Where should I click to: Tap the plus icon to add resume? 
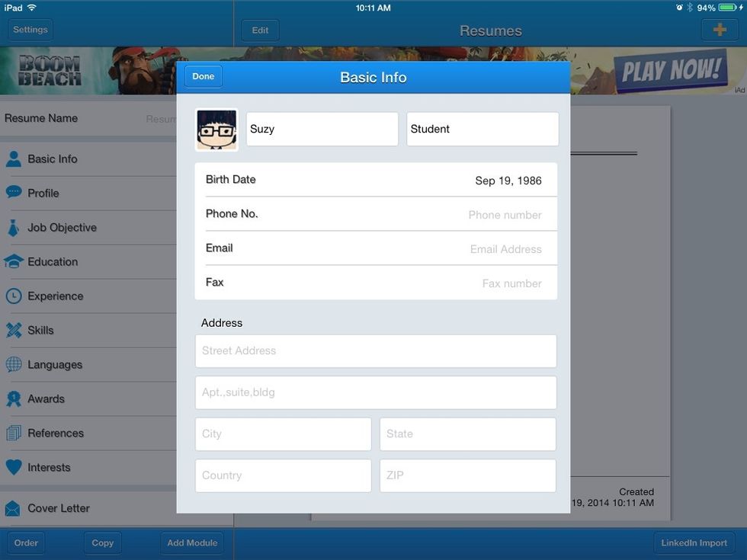pos(719,29)
